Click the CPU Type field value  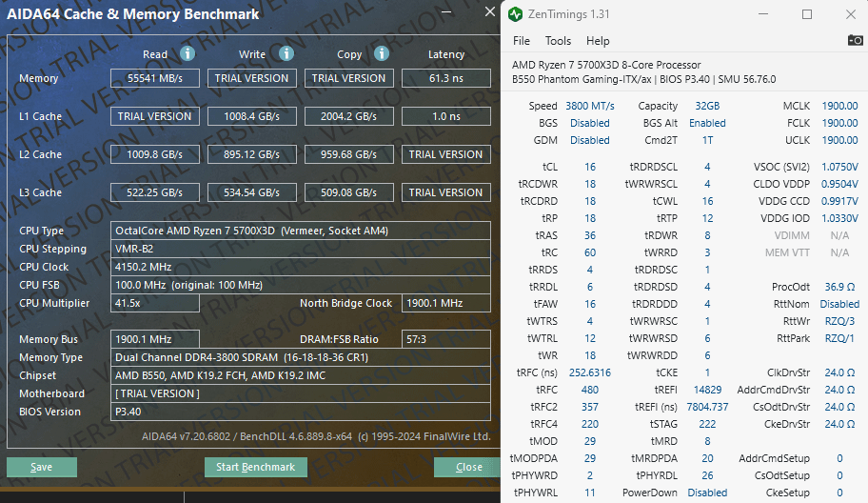pos(301,231)
